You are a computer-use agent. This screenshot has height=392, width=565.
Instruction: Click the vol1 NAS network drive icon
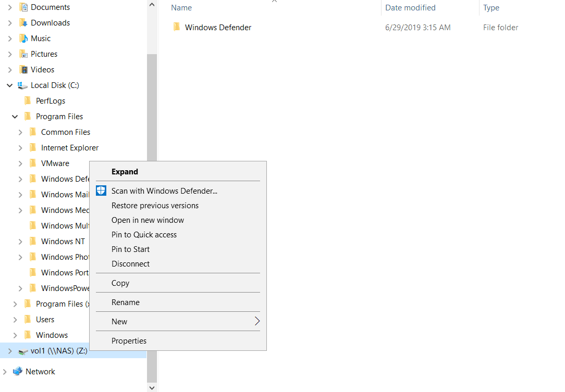[x=23, y=351]
